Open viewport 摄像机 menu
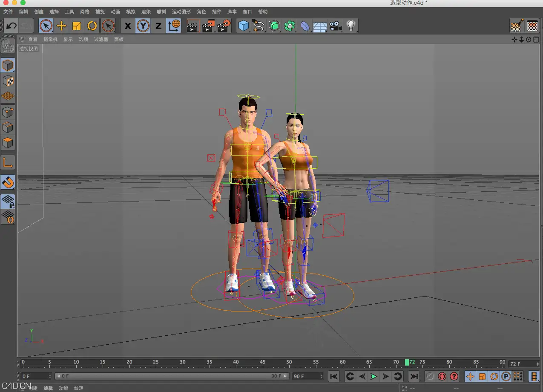 (50, 40)
